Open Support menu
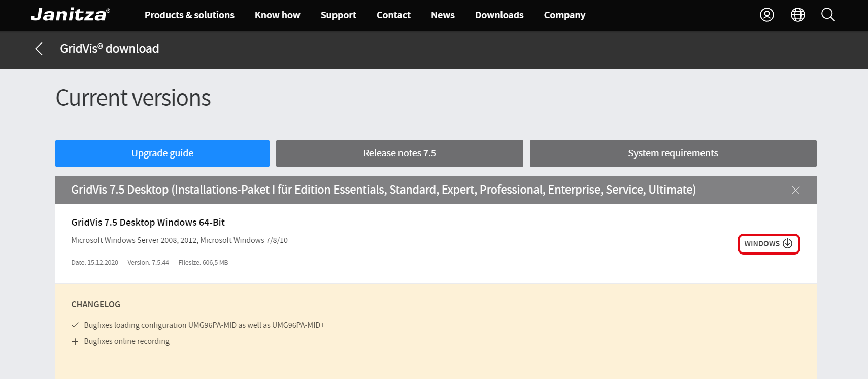Viewport: 868px width, 379px height. (x=339, y=15)
